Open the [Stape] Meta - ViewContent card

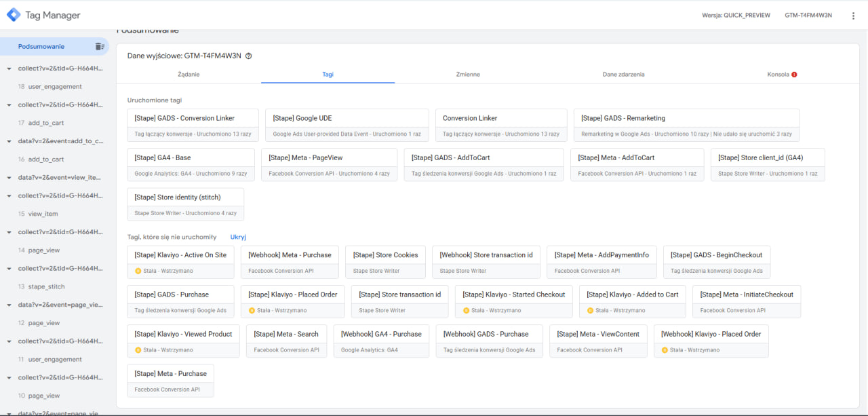point(598,341)
